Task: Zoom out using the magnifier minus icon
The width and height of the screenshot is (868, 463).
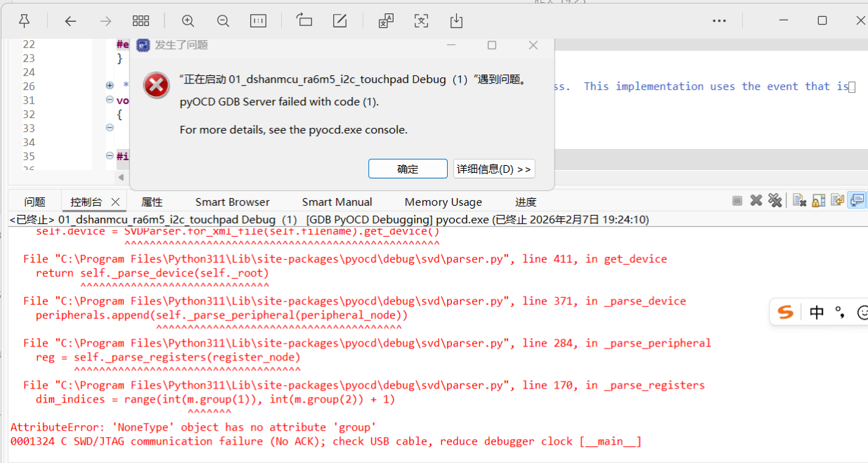Action: (223, 21)
